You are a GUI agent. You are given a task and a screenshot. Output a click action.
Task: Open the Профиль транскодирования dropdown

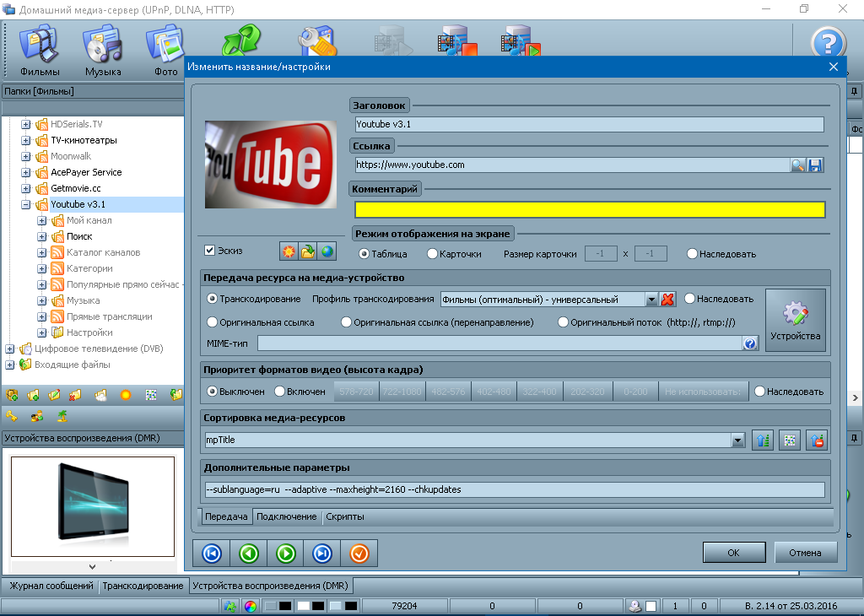(x=651, y=300)
